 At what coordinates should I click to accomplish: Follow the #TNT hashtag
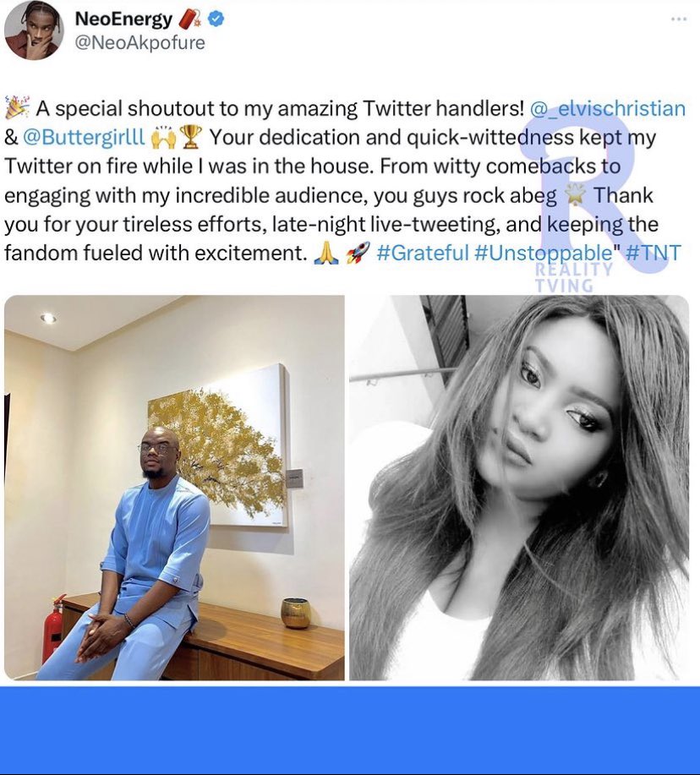coord(653,253)
